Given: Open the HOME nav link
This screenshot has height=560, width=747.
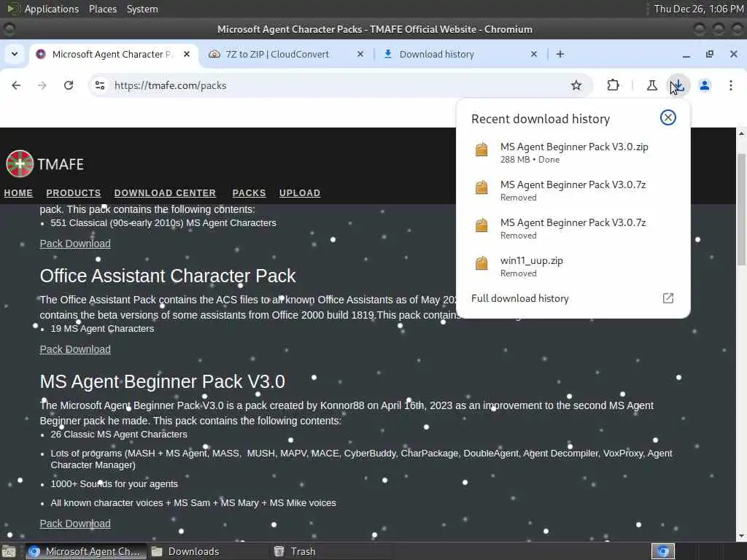Looking at the screenshot, I should pos(18,192).
